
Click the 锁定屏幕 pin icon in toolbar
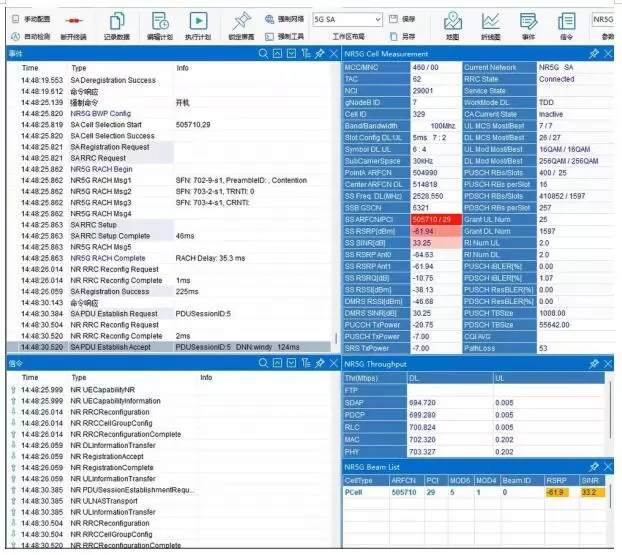pyautogui.click(x=241, y=22)
